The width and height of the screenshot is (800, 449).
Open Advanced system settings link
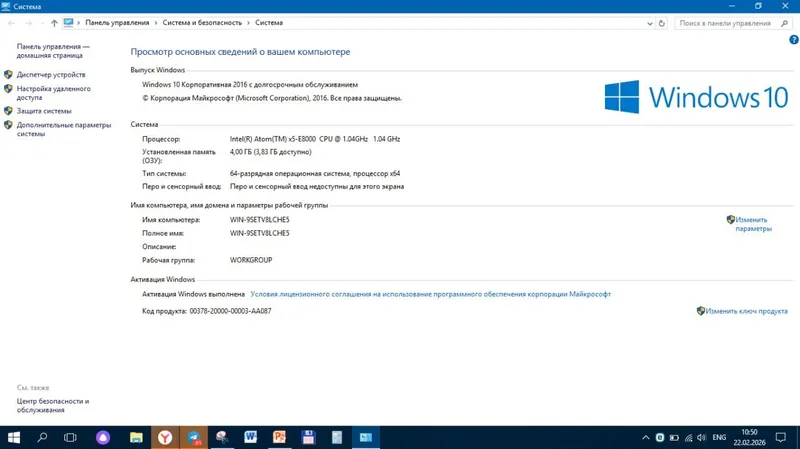pyautogui.click(x=64, y=129)
